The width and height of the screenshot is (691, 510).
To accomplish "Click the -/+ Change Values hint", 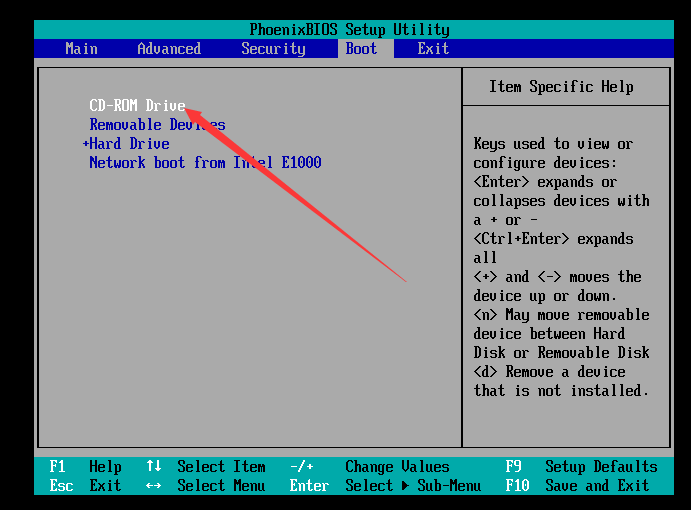I will pos(370,466).
